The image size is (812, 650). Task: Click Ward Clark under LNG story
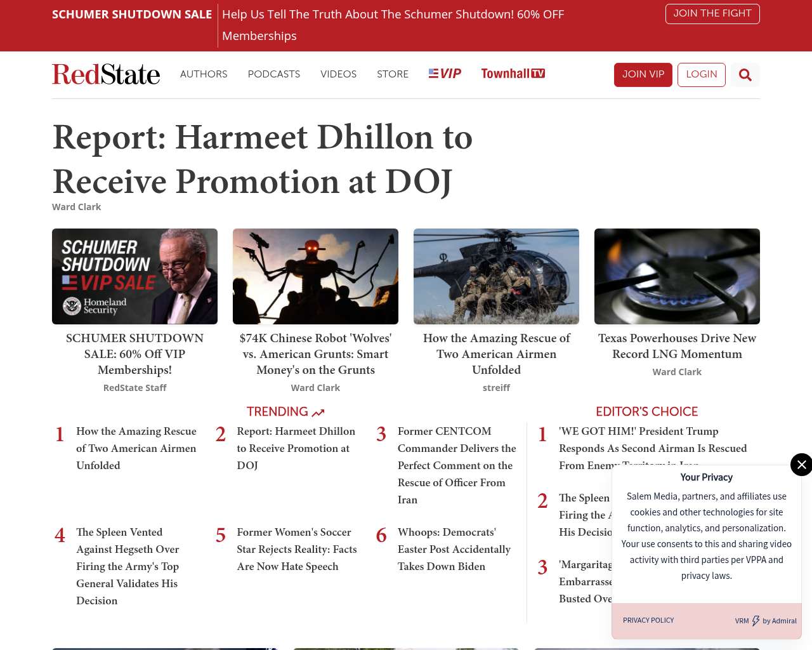677,372
